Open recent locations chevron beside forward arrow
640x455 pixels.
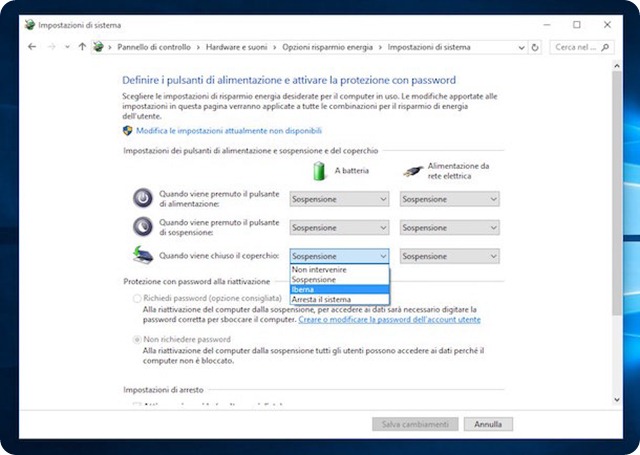click(x=67, y=47)
